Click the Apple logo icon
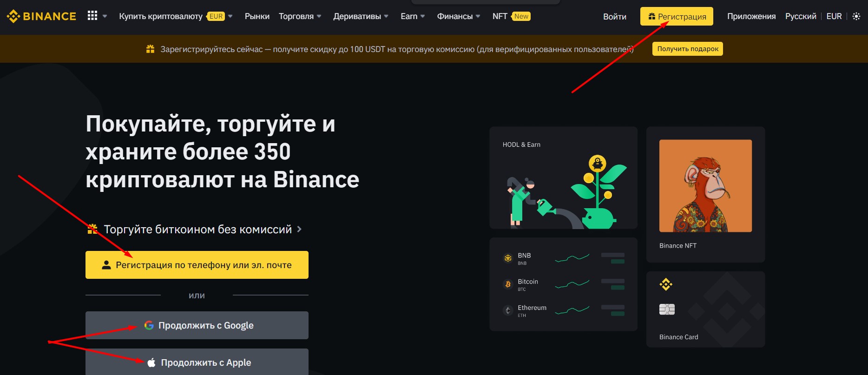Image resolution: width=868 pixels, height=375 pixels. (151, 362)
